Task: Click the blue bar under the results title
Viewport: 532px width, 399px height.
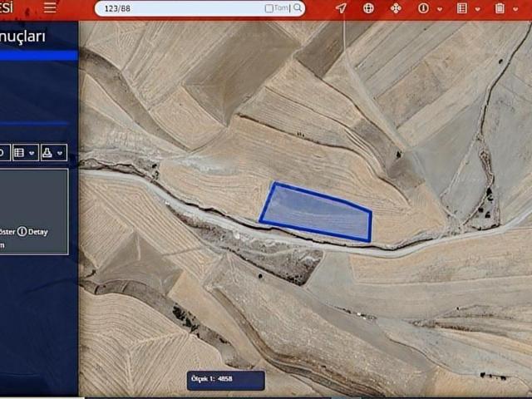Action: (38, 55)
